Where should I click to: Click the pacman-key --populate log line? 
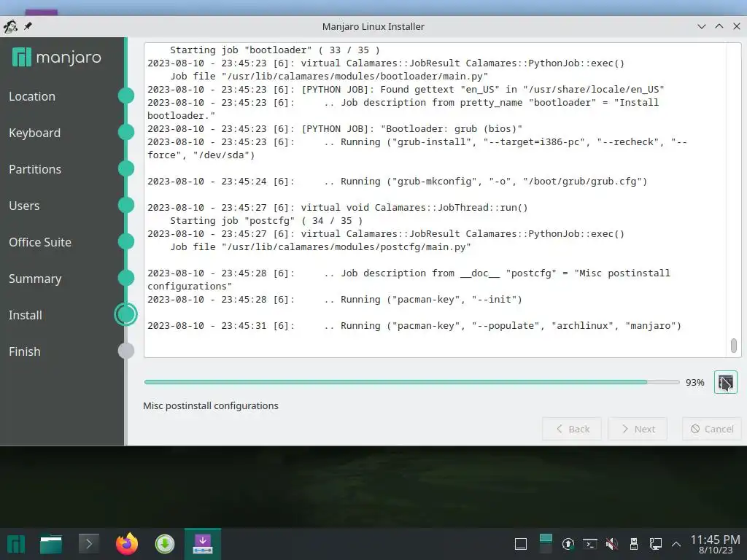point(414,326)
